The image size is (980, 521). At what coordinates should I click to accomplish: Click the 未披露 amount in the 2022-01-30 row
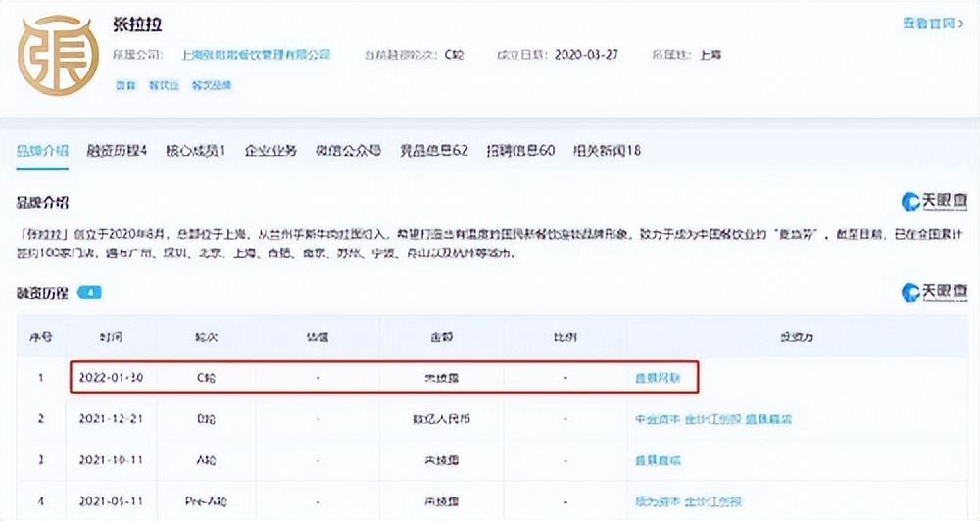[x=441, y=378]
